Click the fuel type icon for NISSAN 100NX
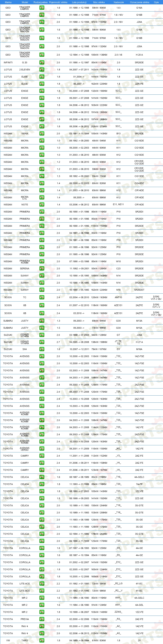Image resolution: width=163 pixels, height=644 pixels. click(x=42, y=134)
